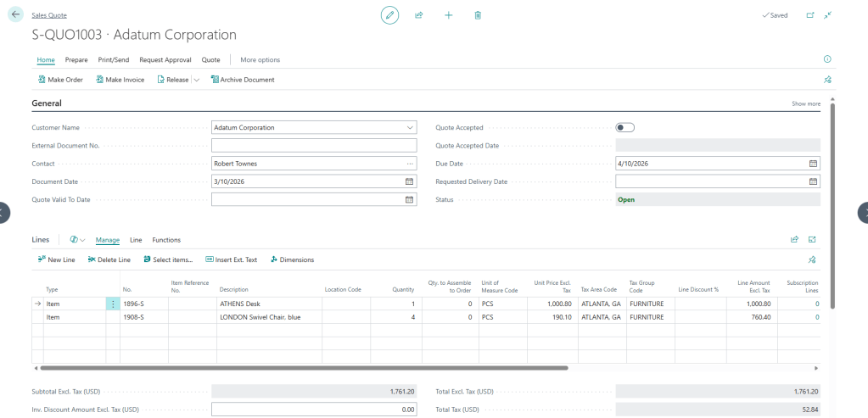Viewport: 868px width, 418px height.
Task: Open row menu for ATHENS Desk line
Action: [x=113, y=303]
